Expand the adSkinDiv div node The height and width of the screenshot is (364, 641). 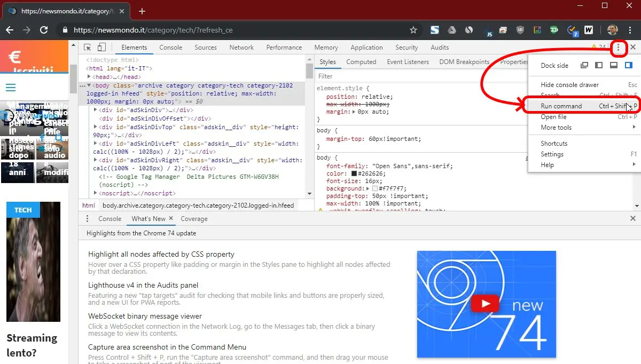pos(96,110)
